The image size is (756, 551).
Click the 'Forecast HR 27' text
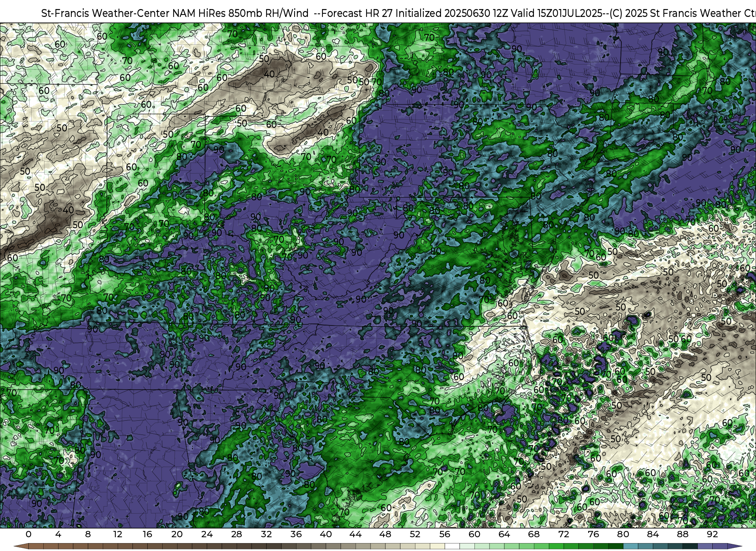pos(357,13)
